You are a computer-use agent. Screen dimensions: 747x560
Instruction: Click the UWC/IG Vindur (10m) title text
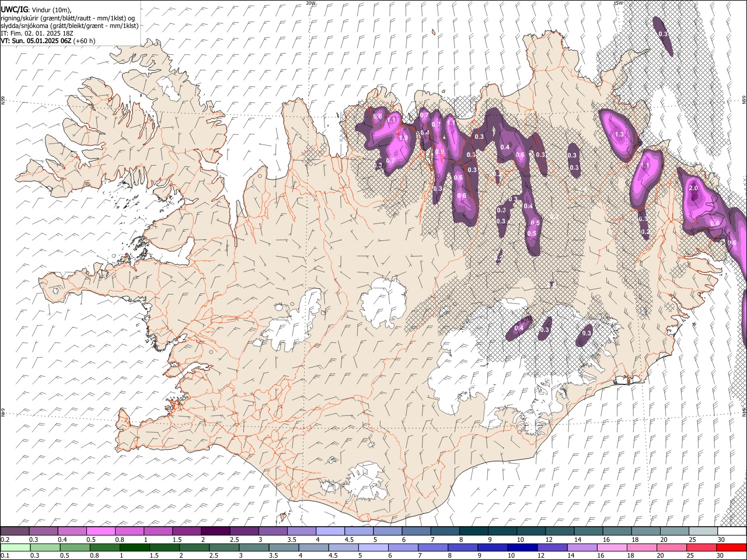pos(37,9)
